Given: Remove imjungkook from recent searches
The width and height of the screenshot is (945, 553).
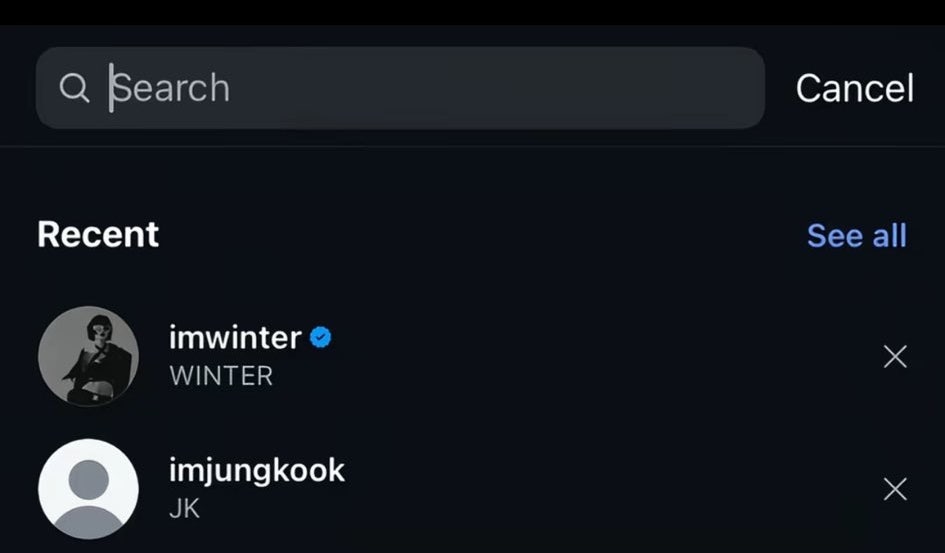Looking at the screenshot, I should [x=895, y=489].
